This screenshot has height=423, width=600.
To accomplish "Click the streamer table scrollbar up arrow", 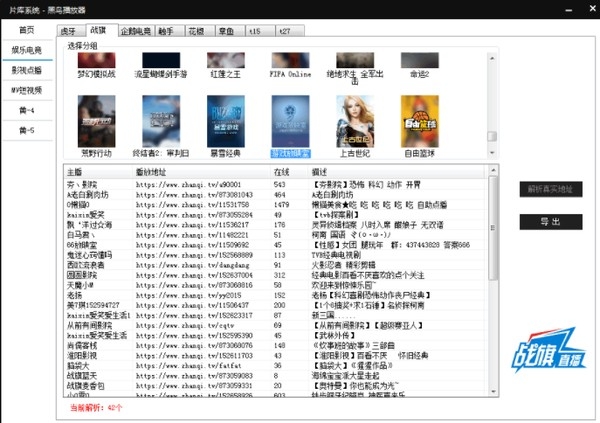I will [493, 170].
